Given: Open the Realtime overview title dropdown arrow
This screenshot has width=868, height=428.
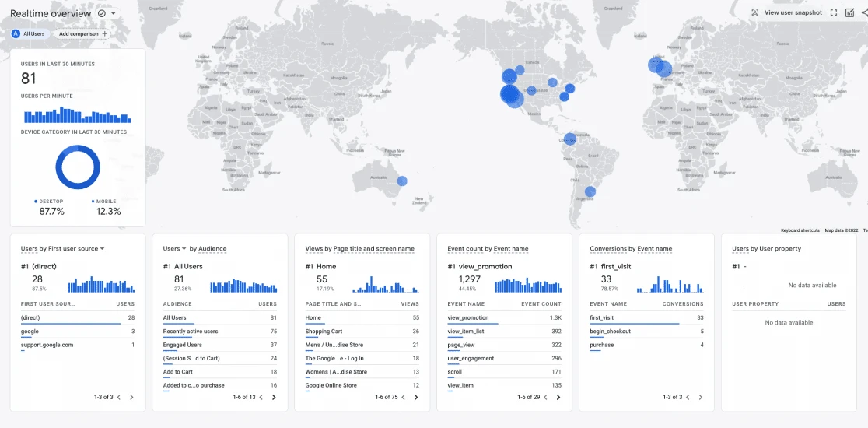Looking at the screenshot, I should click(114, 14).
